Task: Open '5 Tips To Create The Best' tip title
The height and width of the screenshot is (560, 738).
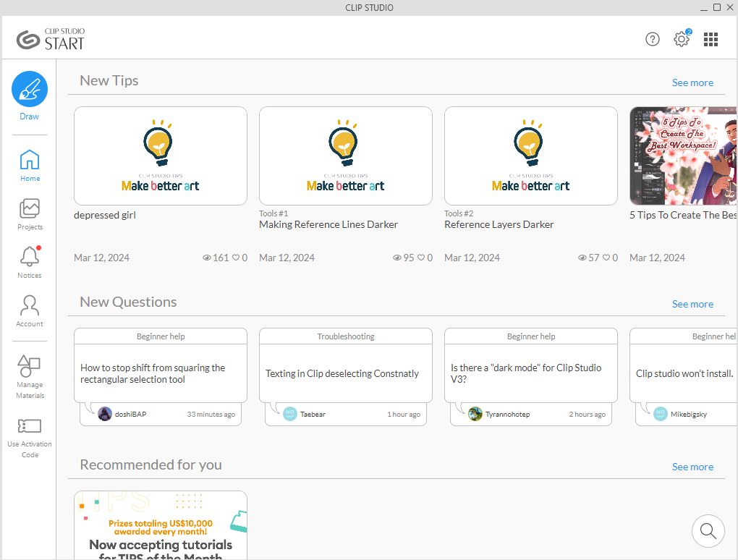Action: click(683, 215)
